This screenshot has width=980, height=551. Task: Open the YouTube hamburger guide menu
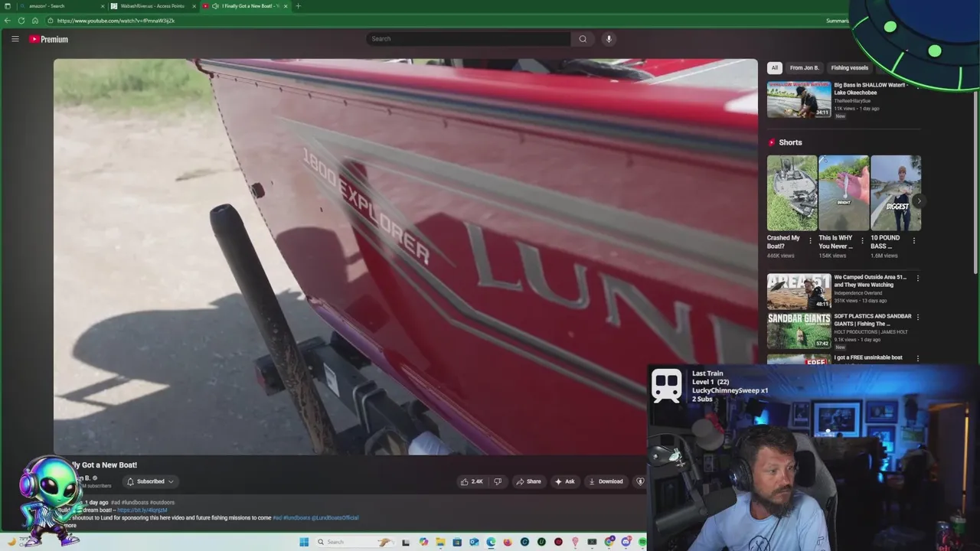pos(15,39)
